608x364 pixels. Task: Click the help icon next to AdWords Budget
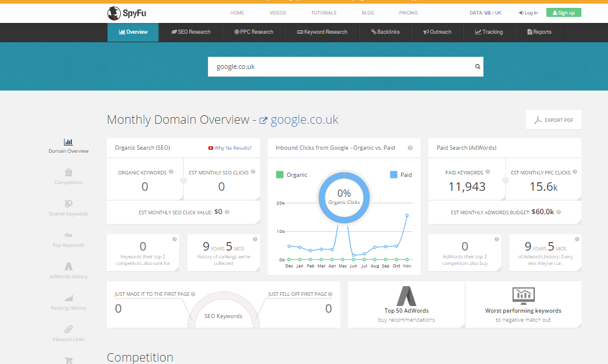pyautogui.click(x=559, y=212)
